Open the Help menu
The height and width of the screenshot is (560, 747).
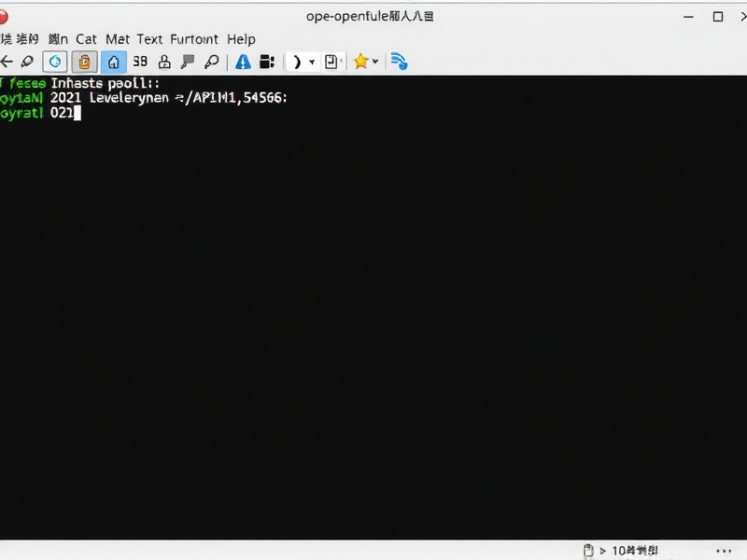point(241,39)
